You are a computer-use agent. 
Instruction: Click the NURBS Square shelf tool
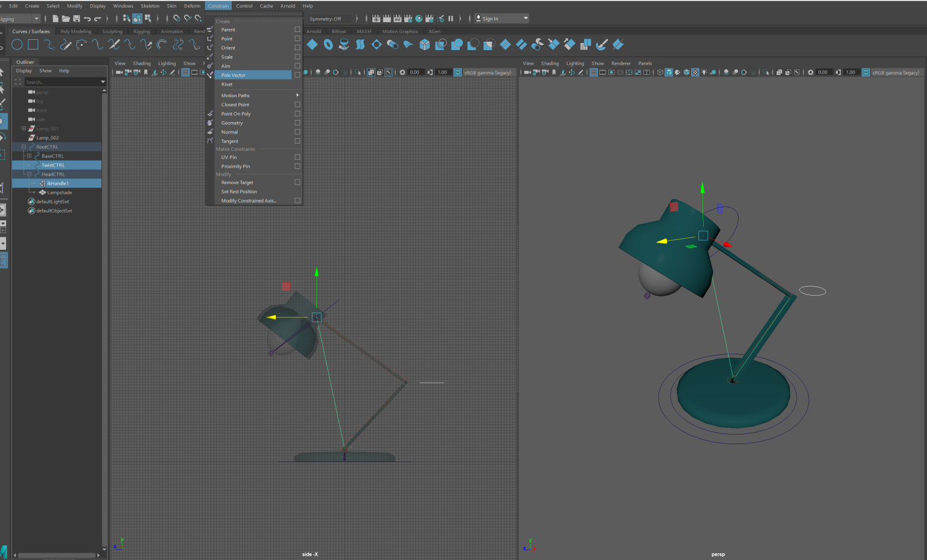pos(33,45)
